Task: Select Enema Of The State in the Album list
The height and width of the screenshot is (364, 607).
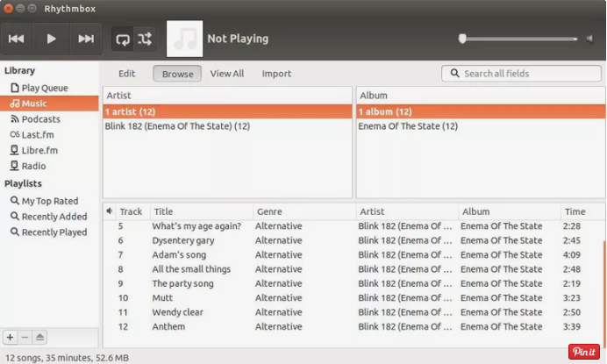Action: tap(481, 126)
